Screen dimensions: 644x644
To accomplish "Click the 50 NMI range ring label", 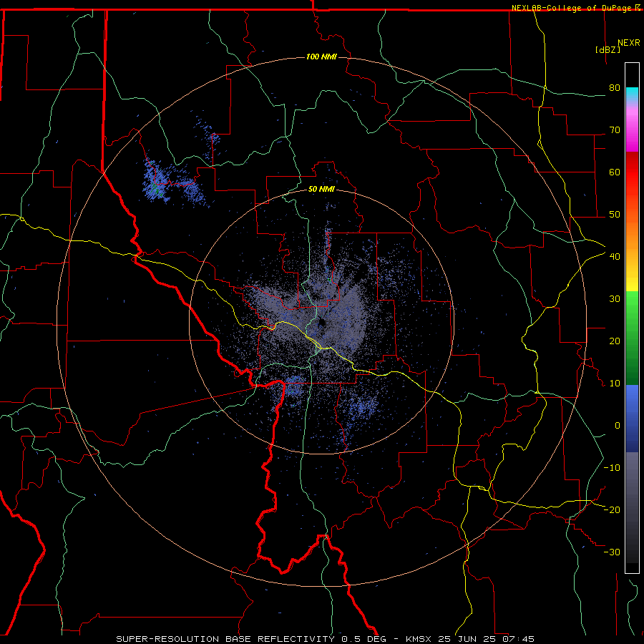I will (x=321, y=190).
